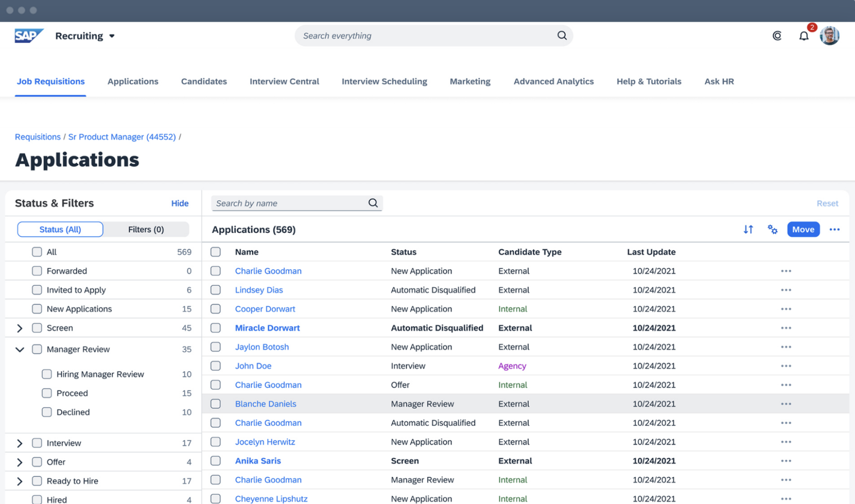Click the Move button
The height and width of the screenshot is (504, 855).
803,229
